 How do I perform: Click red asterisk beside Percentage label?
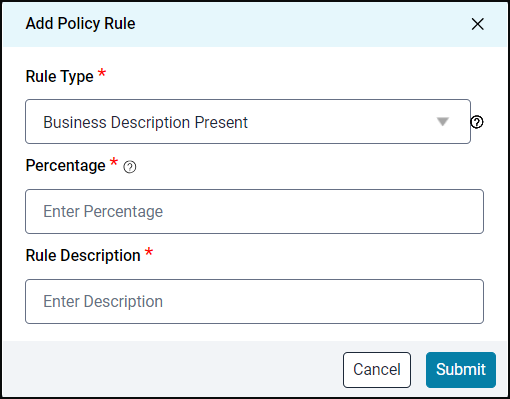114,162
